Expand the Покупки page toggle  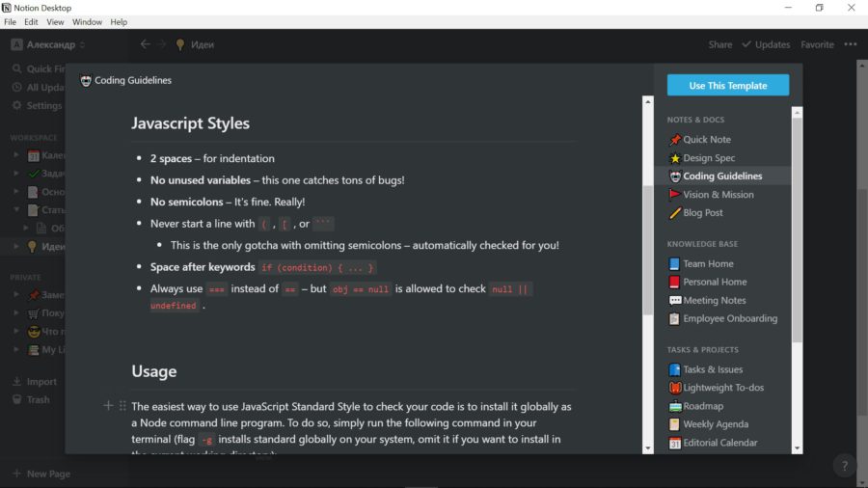(x=16, y=312)
